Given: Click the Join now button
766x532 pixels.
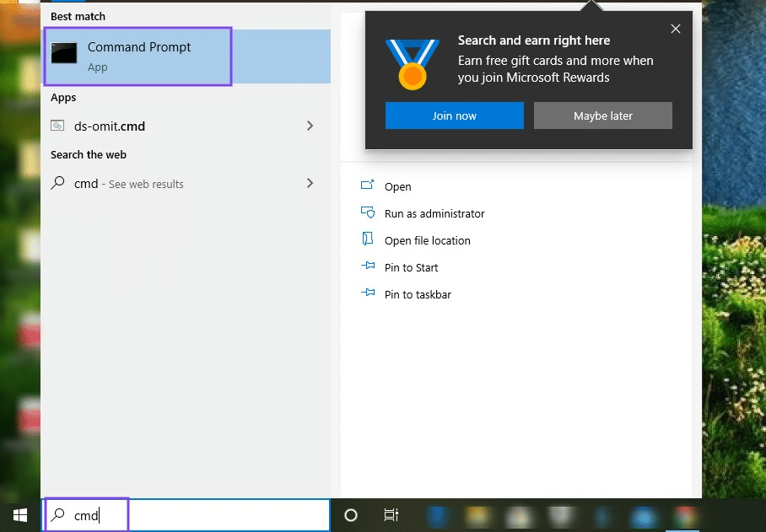Looking at the screenshot, I should [x=454, y=116].
